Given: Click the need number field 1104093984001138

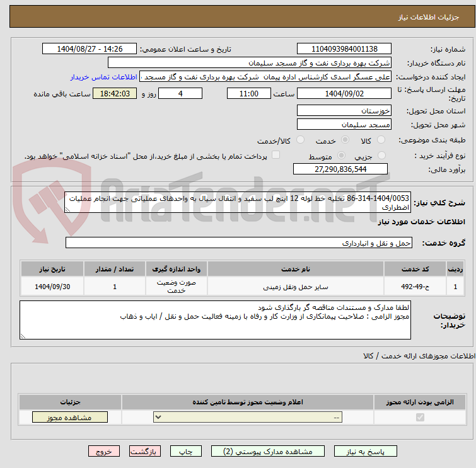Looking at the screenshot, I should click(344, 49).
